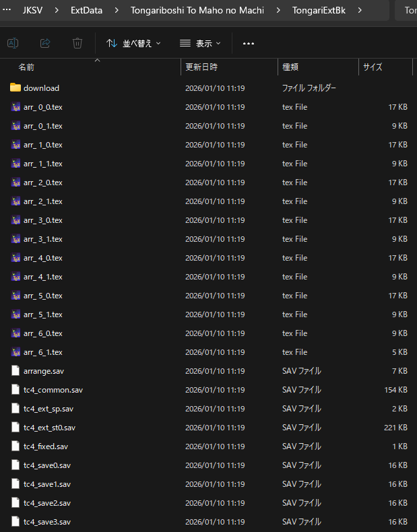Click the SAV ファイル type of arrange.sav
The width and height of the screenshot is (417, 532).
302,371
